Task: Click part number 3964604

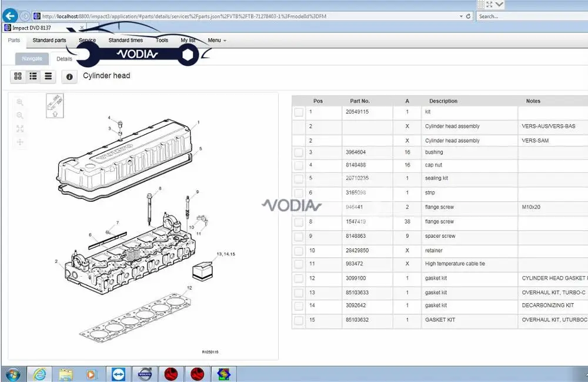Action: 356,152
